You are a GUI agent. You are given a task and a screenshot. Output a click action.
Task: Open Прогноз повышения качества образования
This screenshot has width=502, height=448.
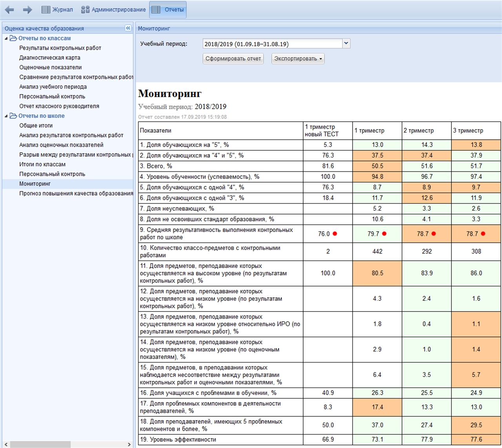76,193
